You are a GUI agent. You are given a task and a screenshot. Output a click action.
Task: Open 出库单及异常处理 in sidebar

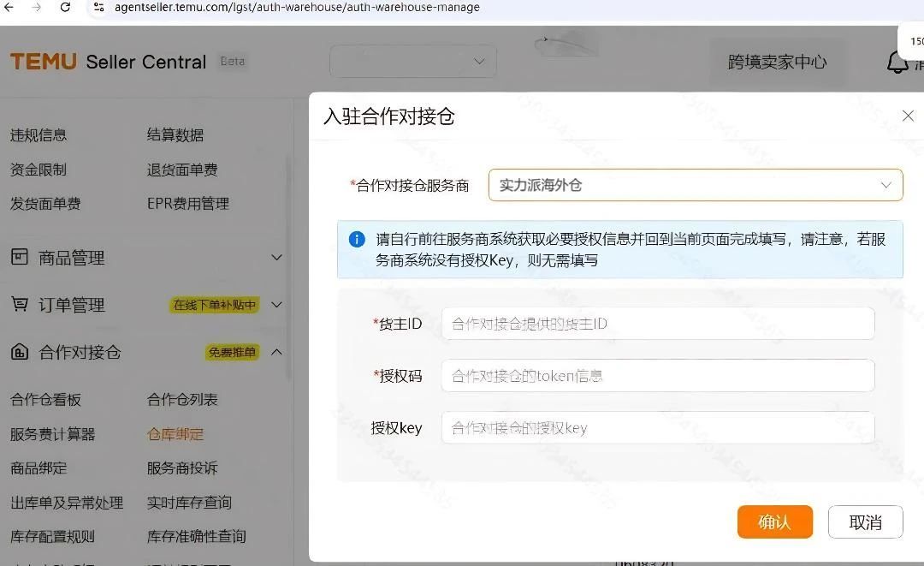(x=67, y=503)
